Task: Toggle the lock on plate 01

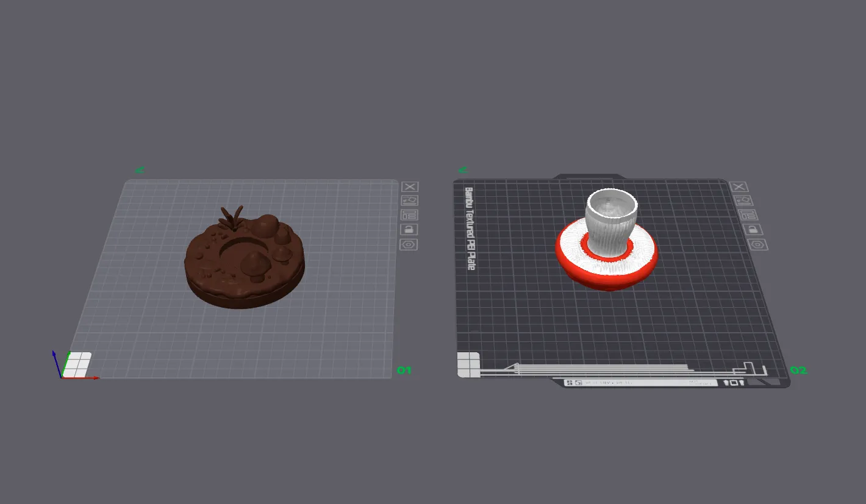Action: pos(409,229)
